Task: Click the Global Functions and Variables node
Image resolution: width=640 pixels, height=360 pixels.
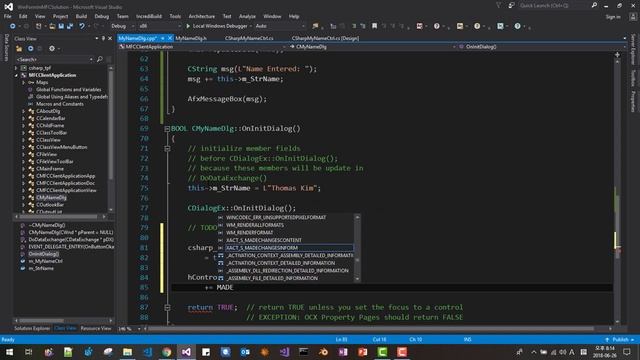Action: tap(68, 89)
